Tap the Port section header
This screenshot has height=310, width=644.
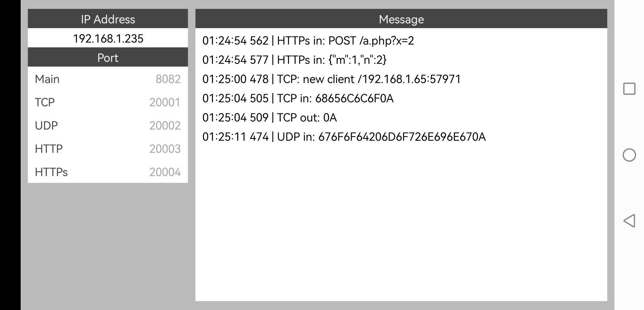point(108,58)
